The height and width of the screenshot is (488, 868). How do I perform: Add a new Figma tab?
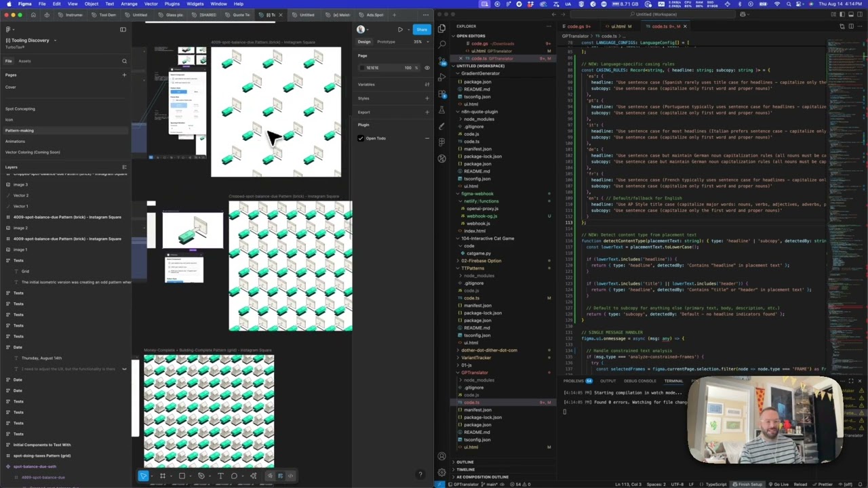(394, 14)
